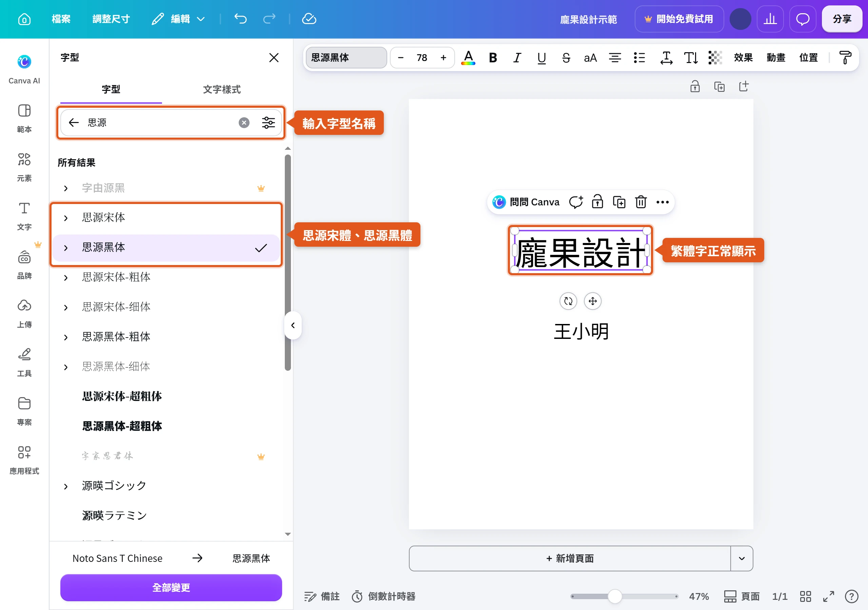868x610 pixels.
Task: Open the 動畫 animation menu
Action: pos(776,58)
